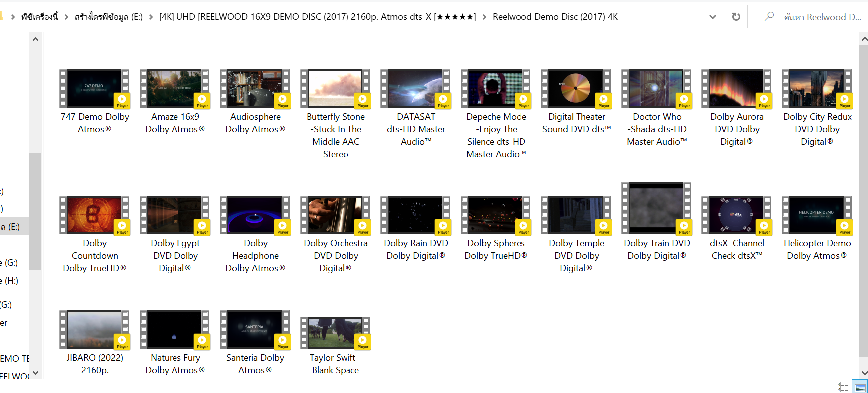The image size is (868, 393).
Task: Click the navigation pane scroll up arrow
Action: [35, 39]
